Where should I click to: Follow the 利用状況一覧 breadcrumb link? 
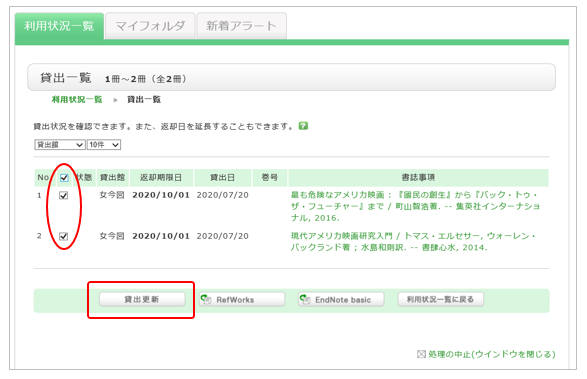(77, 99)
